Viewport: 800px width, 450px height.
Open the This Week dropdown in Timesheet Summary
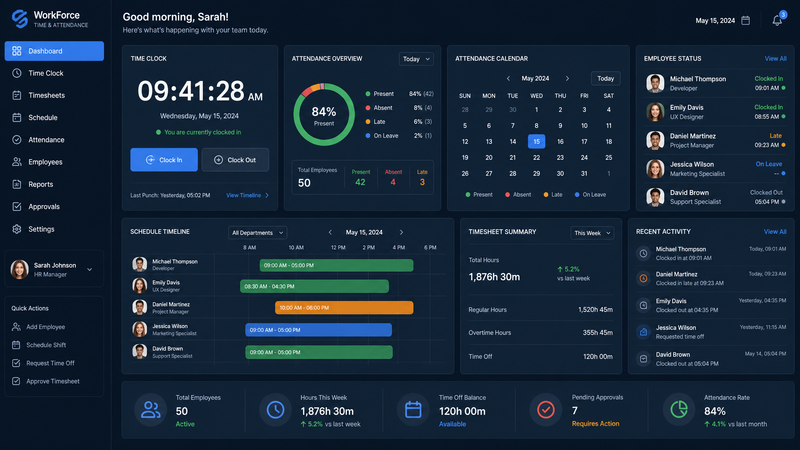(592, 233)
